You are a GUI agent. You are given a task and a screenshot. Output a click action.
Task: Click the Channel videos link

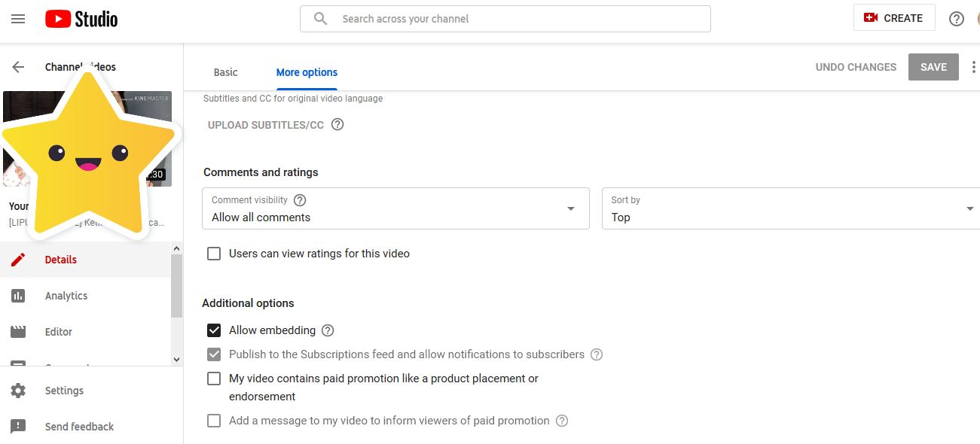coord(81,67)
